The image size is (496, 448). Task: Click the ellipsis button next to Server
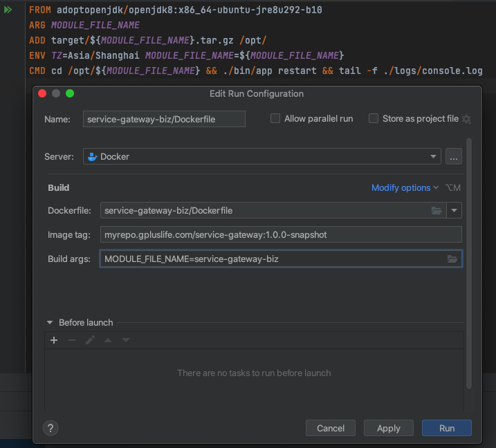point(454,156)
